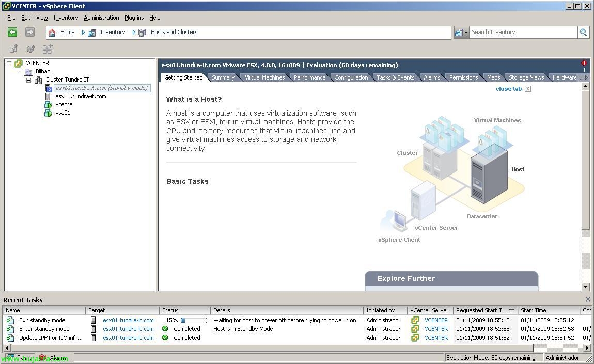The height and width of the screenshot is (364, 594).
Task: Click the close tab link
Action: 509,89
